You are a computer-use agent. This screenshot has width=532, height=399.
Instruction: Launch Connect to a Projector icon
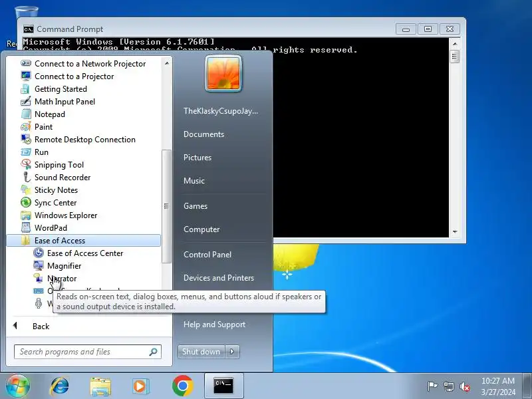point(26,76)
